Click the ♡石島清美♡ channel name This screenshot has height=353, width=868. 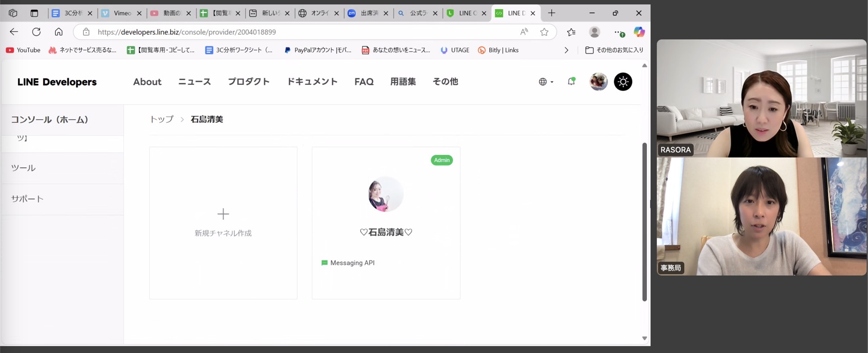click(x=386, y=232)
